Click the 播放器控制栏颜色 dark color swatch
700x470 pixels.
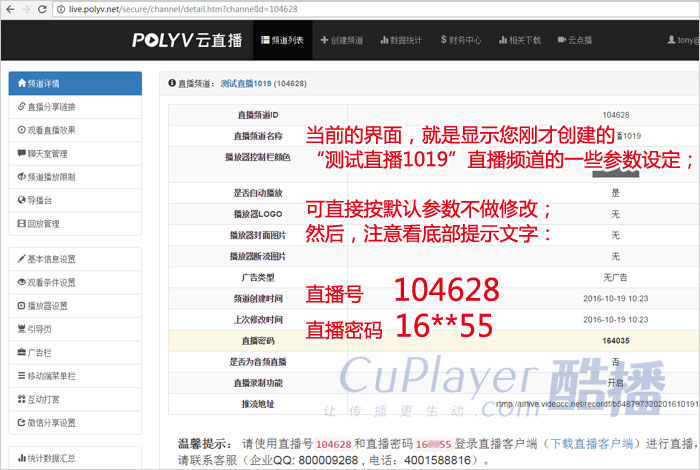click(x=616, y=172)
